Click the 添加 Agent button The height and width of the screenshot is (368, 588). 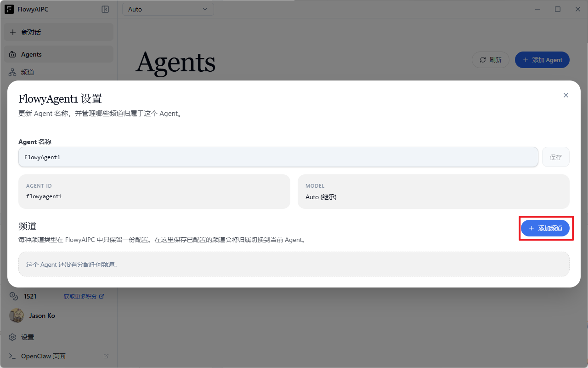click(x=542, y=60)
